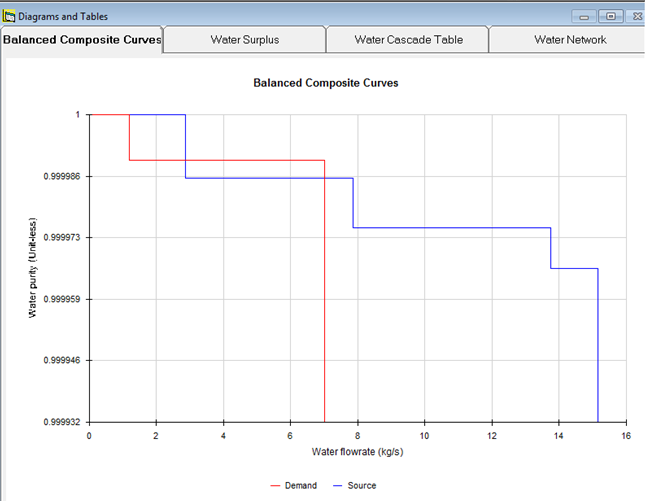
Task: Click the blue Source legend line marker
Action: pos(337,486)
